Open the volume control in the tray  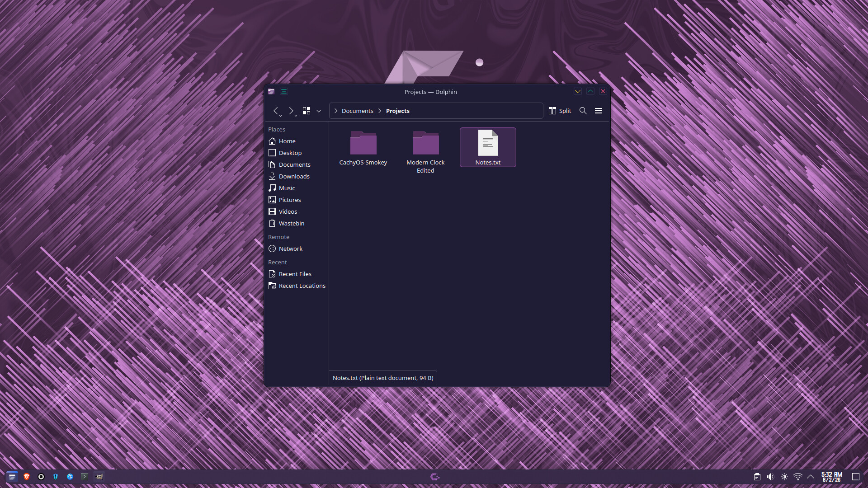[x=770, y=477]
